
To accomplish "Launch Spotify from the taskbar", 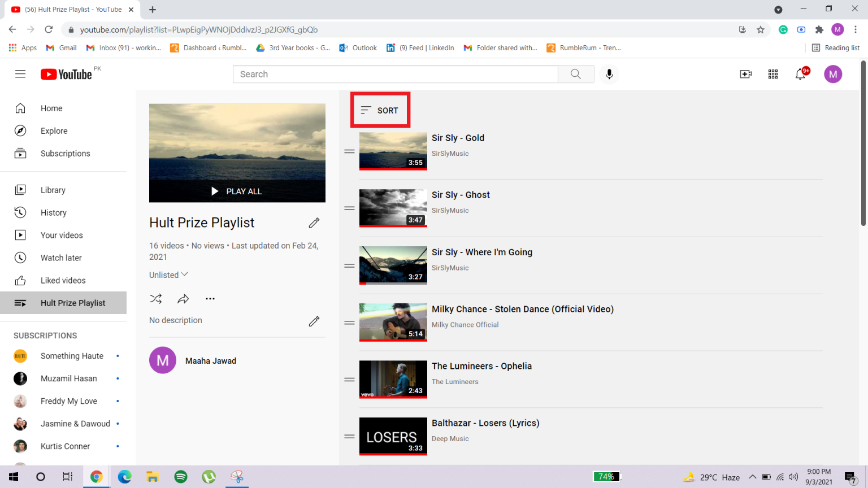I will tap(180, 477).
